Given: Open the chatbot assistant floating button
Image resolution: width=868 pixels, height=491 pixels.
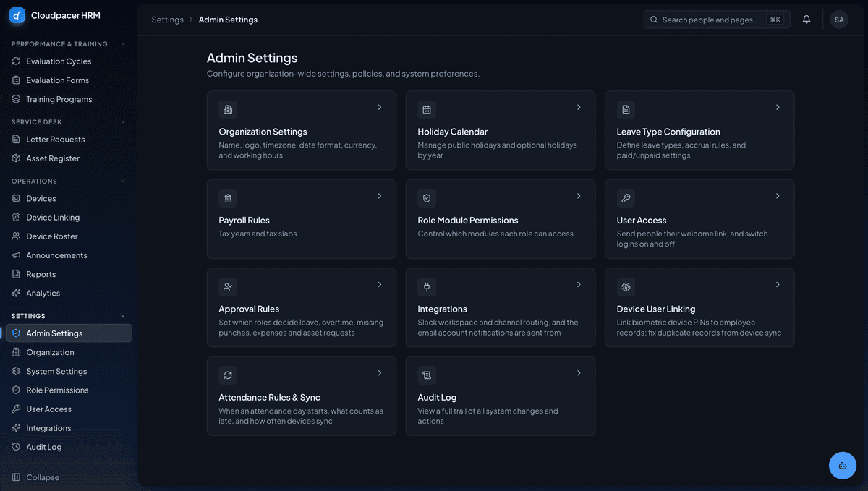Looking at the screenshot, I should point(843,466).
